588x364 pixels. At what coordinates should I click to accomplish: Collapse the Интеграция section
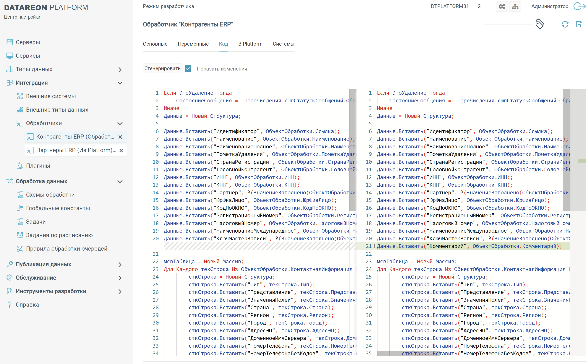(120, 83)
